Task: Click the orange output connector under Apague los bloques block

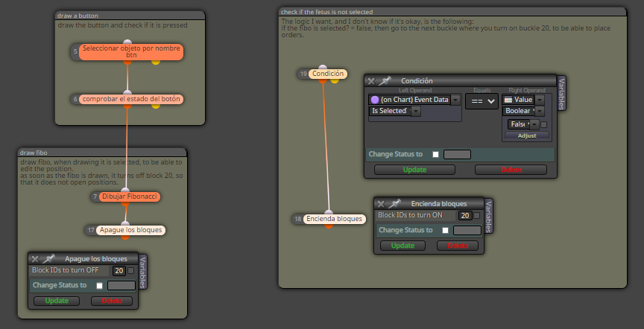Action: (x=125, y=237)
